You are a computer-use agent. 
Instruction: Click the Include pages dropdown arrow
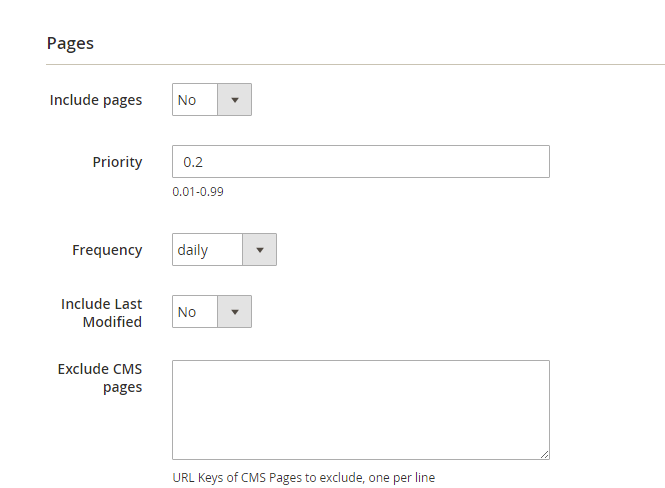coord(235,100)
